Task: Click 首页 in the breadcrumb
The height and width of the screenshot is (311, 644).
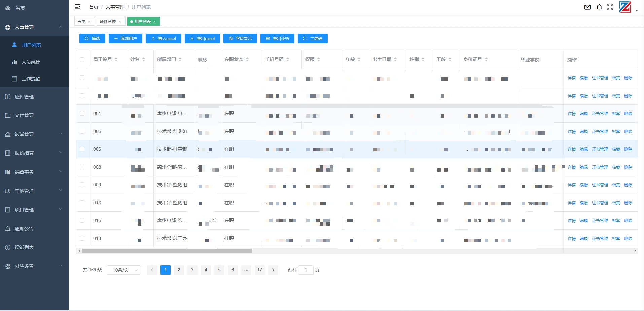Action: point(94,7)
